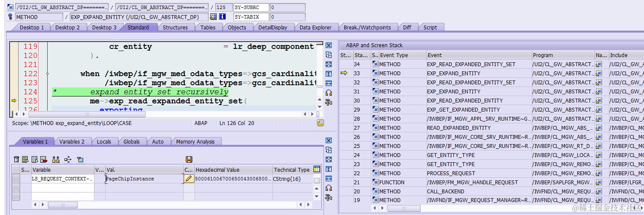Toggle breakpoint margin at line 123
644x215 pixels.
[14, 83]
